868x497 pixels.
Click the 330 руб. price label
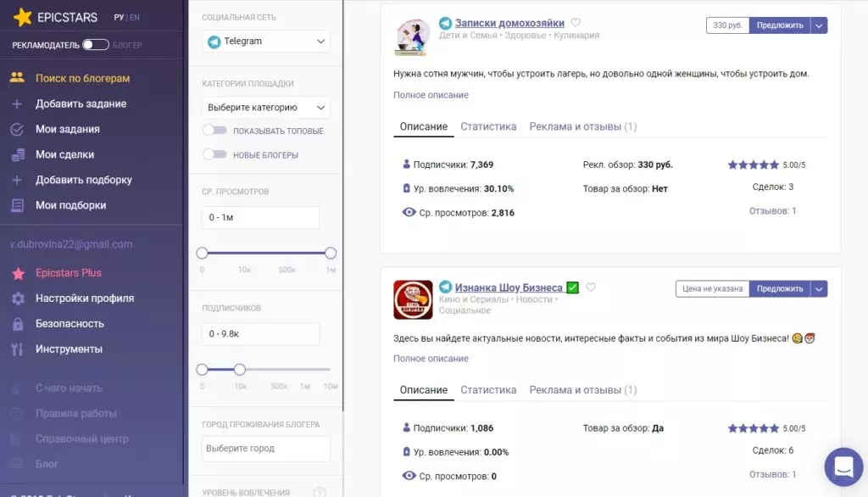coord(727,25)
